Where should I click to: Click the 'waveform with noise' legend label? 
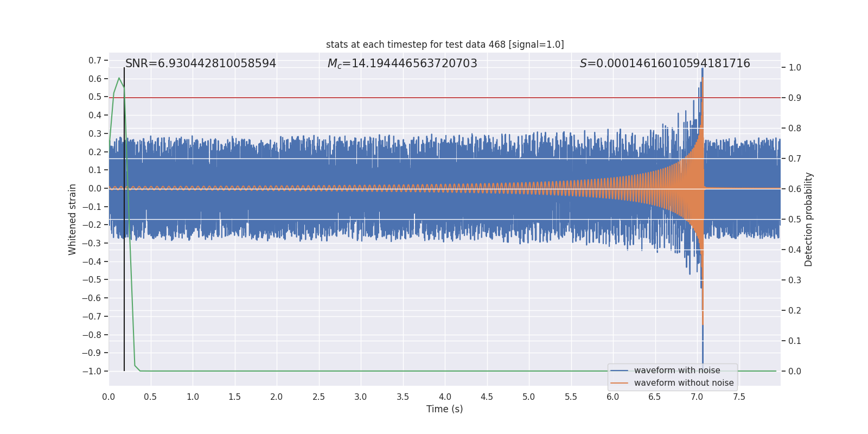[x=677, y=371]
